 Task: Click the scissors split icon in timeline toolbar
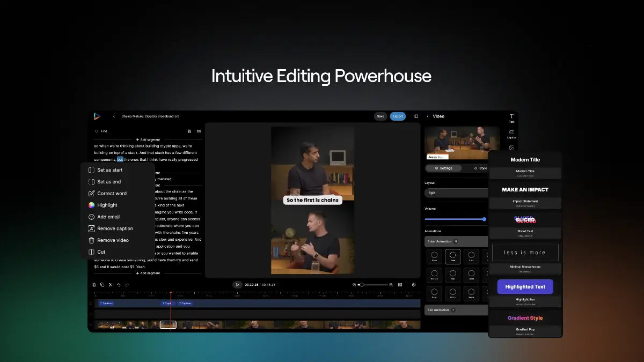tap(111, 285)
